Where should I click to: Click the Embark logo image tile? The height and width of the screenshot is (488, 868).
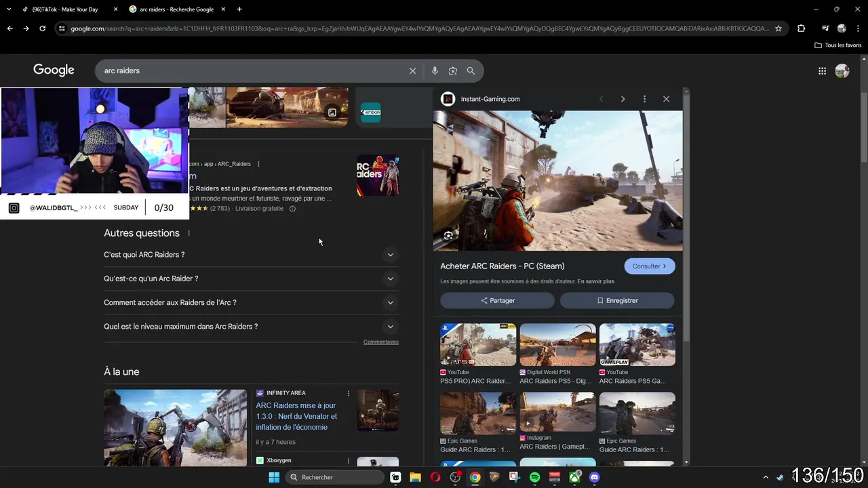[x=370, y=113]
